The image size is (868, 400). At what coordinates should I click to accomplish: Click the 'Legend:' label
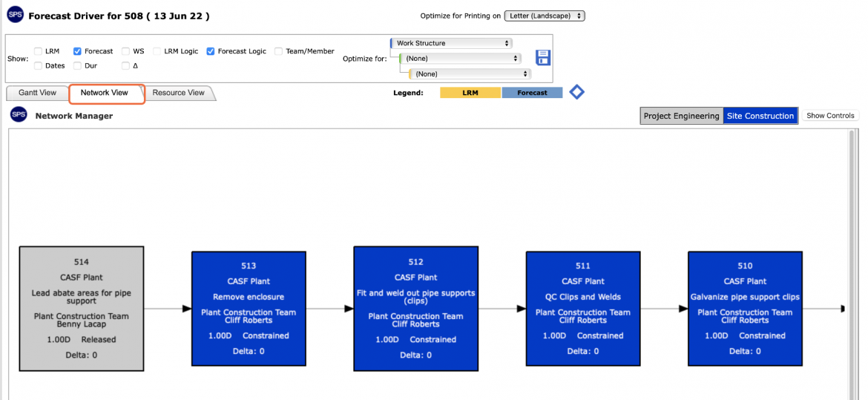pos(408,93)
